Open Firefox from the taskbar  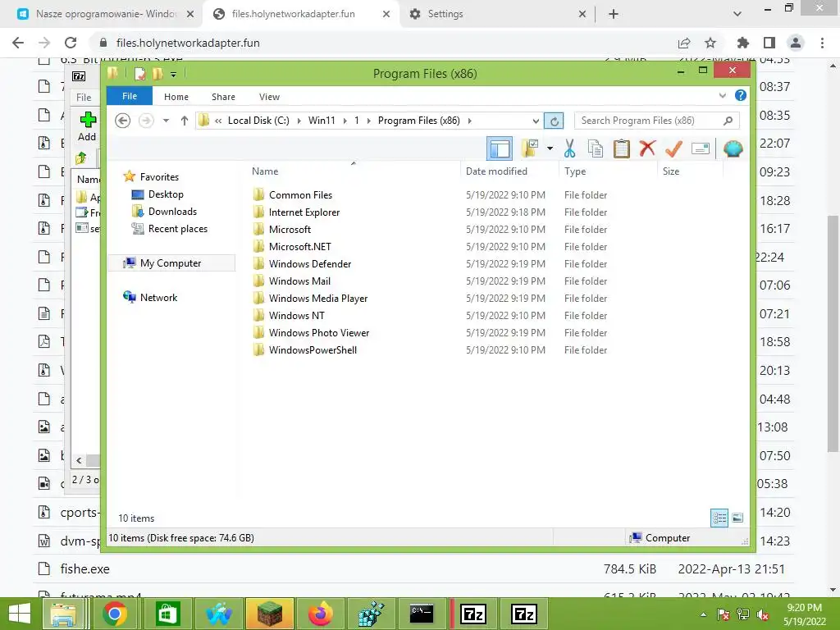[x=320, y=614]
